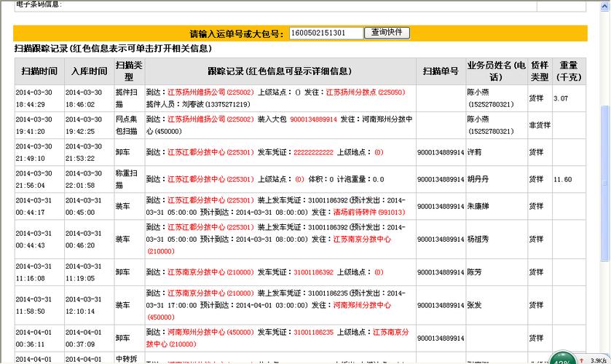Click red package number 9000134889914 link

[x=313, y=119]
